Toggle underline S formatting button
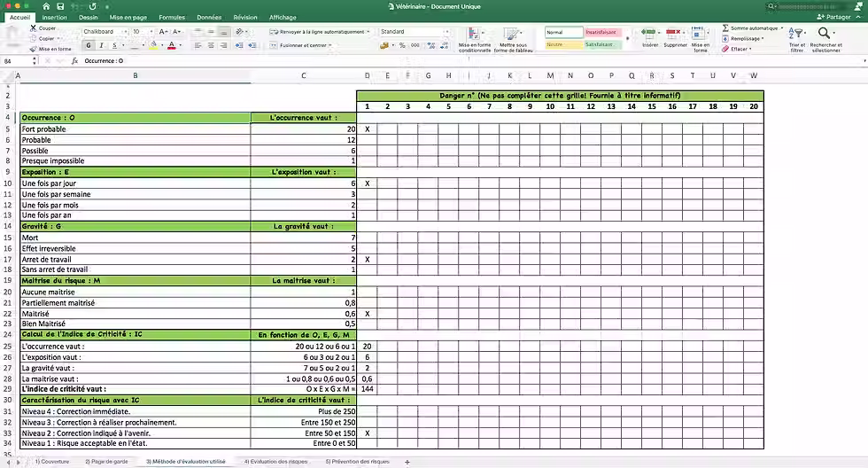This screenshot has width=868, height=468. pyautogui.click(x=114, y=45)
